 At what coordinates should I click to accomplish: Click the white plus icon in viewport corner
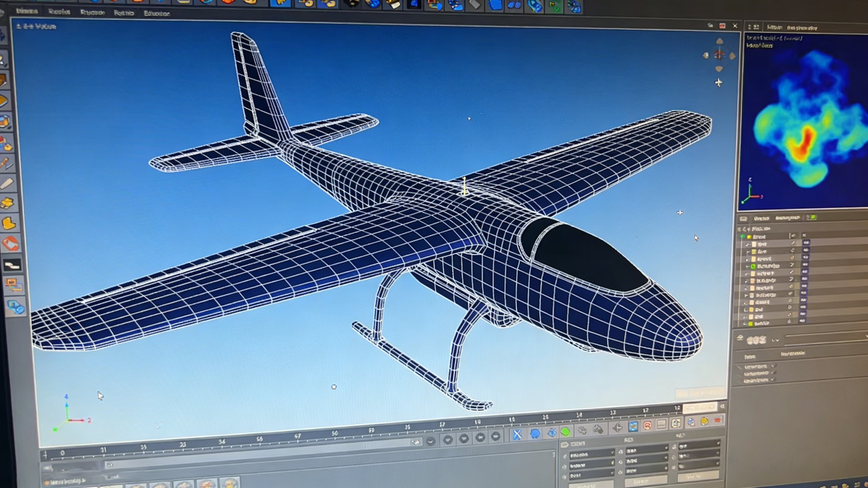pos(718,82)
